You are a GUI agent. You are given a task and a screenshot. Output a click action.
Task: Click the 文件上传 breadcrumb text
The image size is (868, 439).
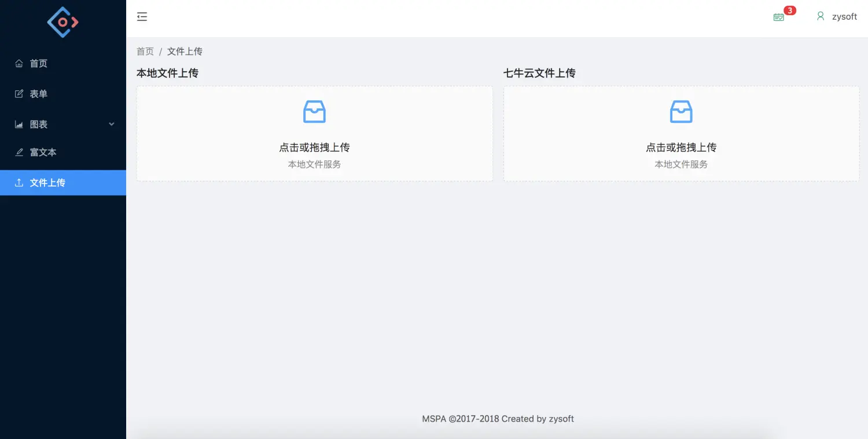click(x=185, y=52)
